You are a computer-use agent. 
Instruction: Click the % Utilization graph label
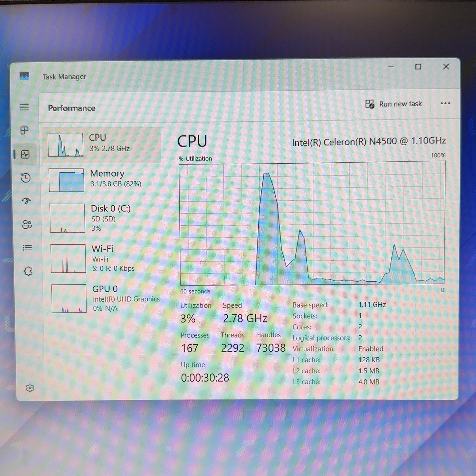tap(195, 158)
